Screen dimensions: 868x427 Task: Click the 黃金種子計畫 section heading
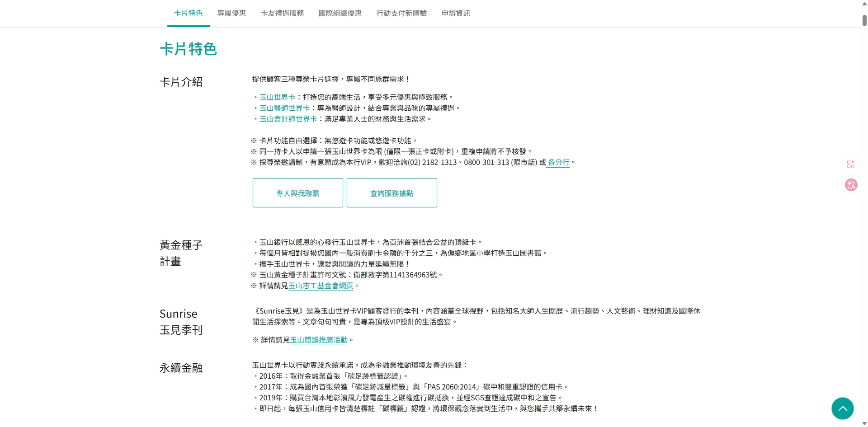tap(181, 253)
